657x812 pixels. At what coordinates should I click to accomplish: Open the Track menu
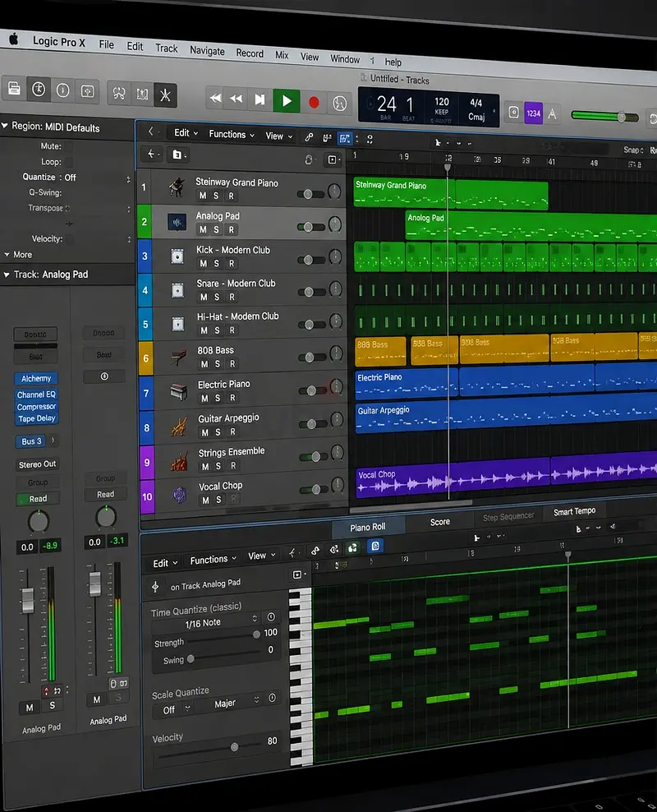tap(167, 48)
